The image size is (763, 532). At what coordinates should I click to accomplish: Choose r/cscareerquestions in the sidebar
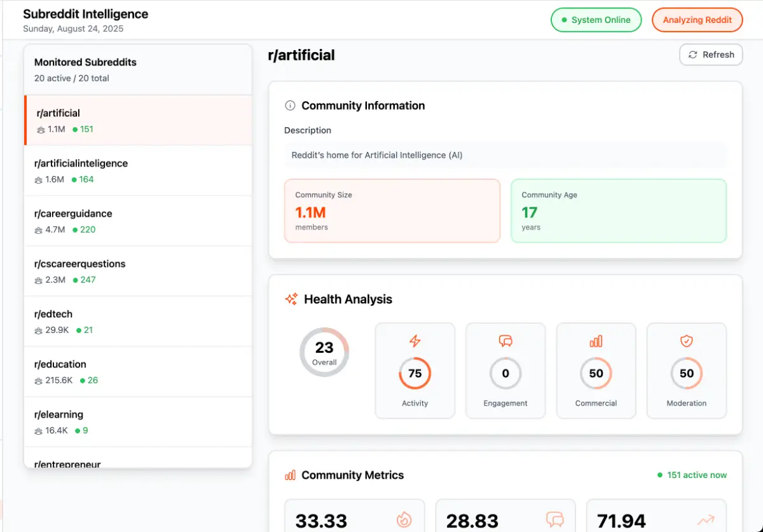(138, 271)
